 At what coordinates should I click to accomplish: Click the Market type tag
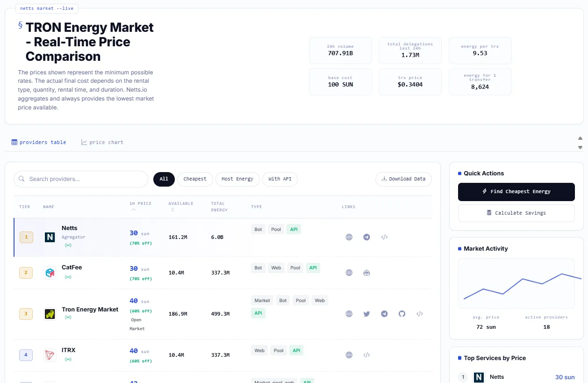pos(262,300)
